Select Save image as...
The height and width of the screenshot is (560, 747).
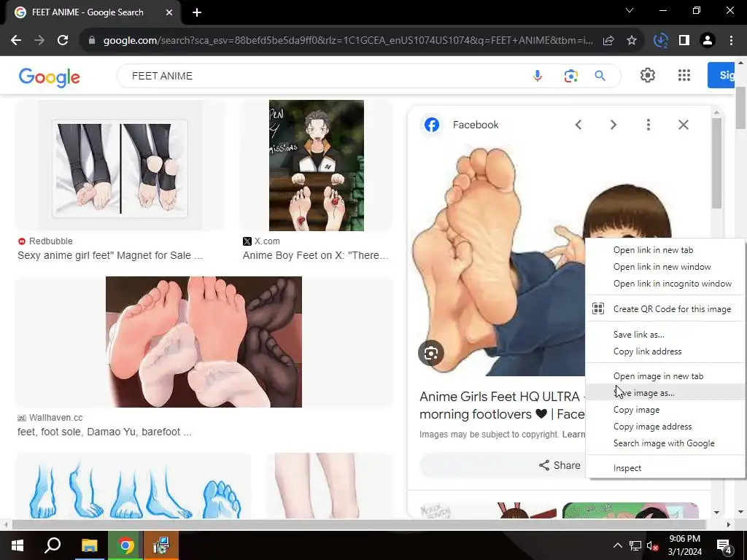click(x=665, y=393)
